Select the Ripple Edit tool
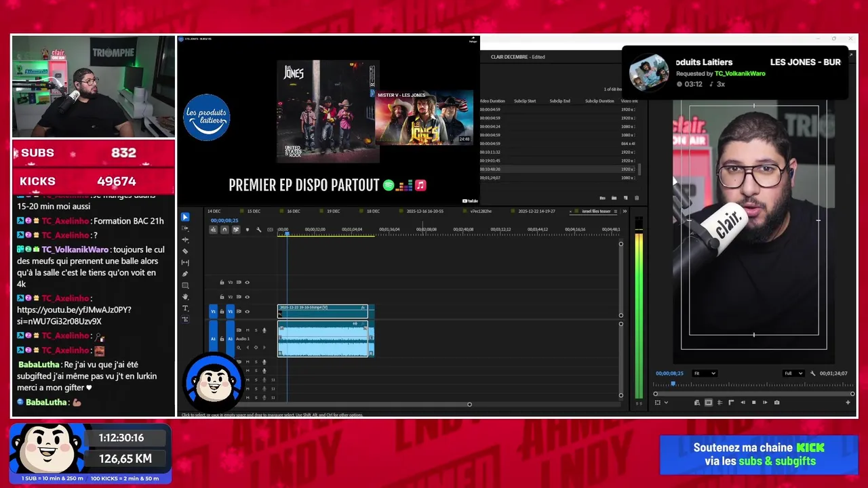This screenshot has width=868, height=488. [186, 240]
